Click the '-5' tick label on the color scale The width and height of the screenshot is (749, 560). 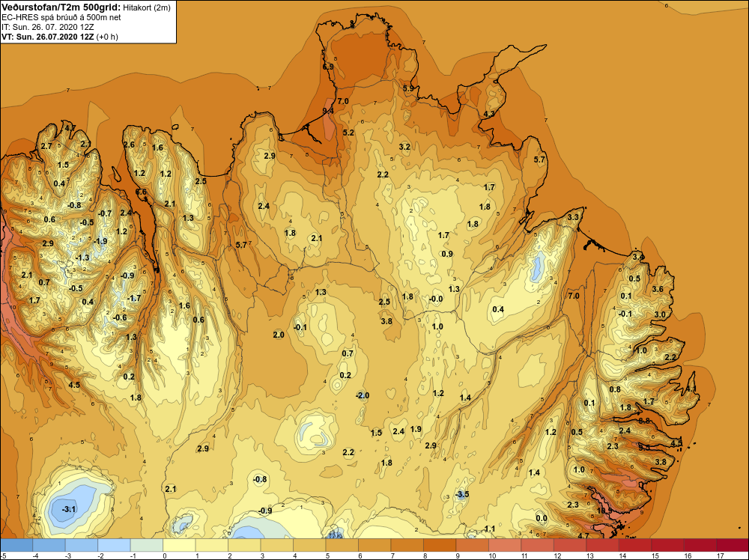(4, 556)
